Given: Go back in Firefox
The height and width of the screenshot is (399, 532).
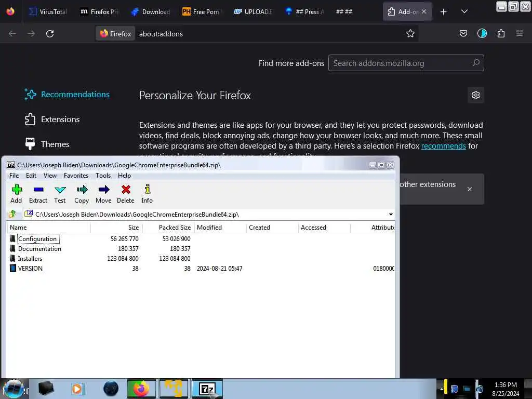Looking at the screenshot, I should click(12, 34).
